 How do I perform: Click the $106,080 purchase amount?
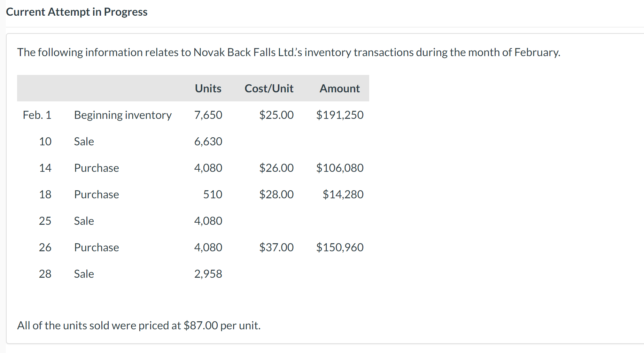pos(340,168)
